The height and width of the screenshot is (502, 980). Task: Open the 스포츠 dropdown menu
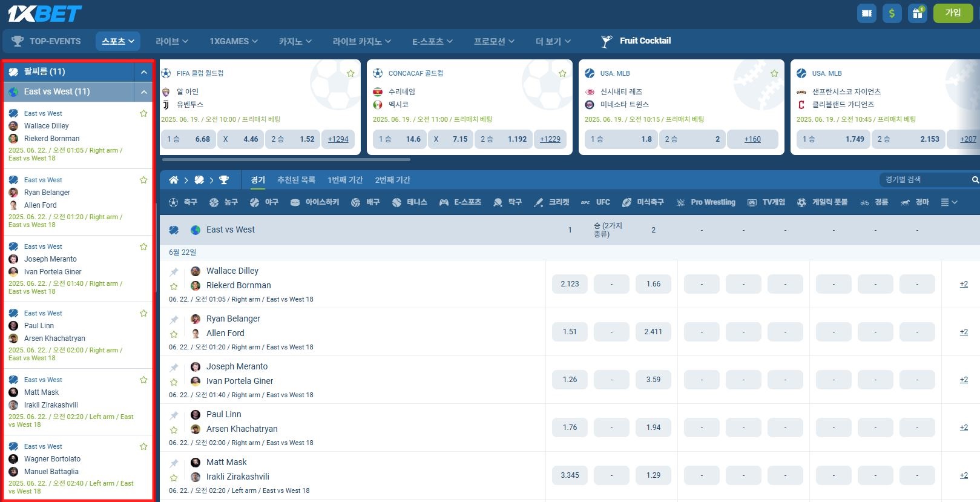coord(118,41)
